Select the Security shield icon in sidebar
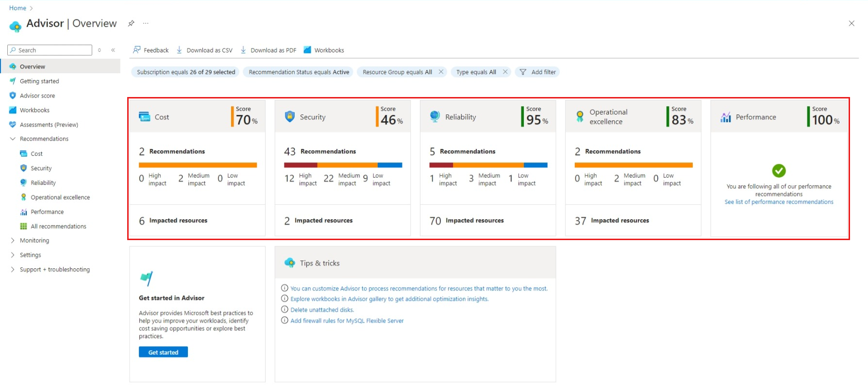 point(23,168)
